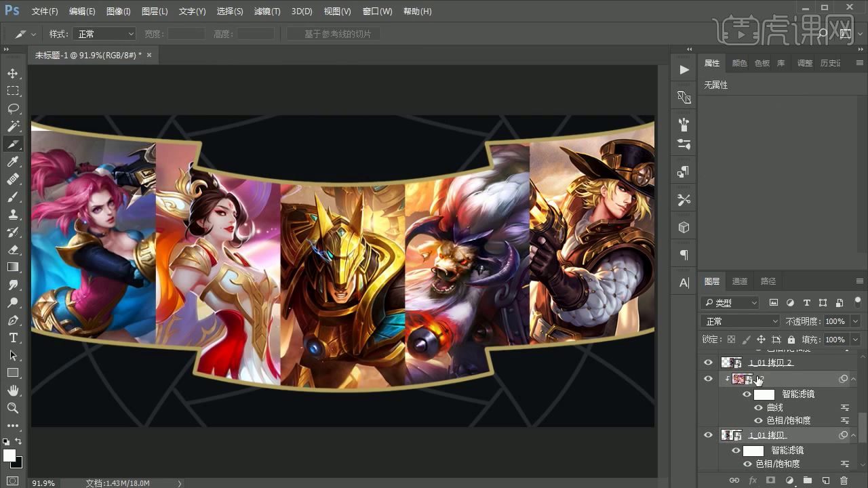Image resolution: width=868 pixels, height=488 pixels.
Task: Open the 3D cube panel icon
Action: pos(684,228)
